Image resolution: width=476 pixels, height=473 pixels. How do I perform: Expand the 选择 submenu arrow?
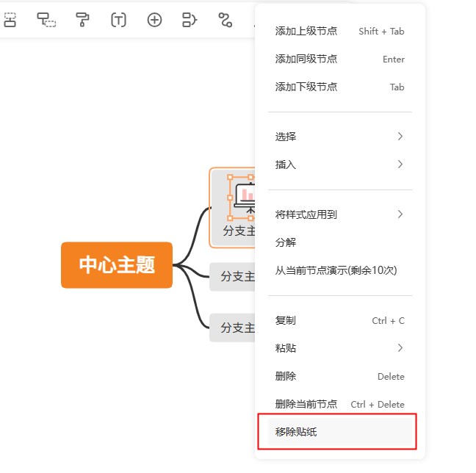[400, 137]
